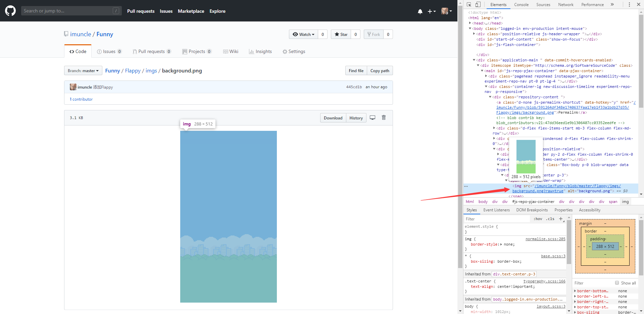
Task: Open the Event Listeners pane tab
Action: pos(496,210)
